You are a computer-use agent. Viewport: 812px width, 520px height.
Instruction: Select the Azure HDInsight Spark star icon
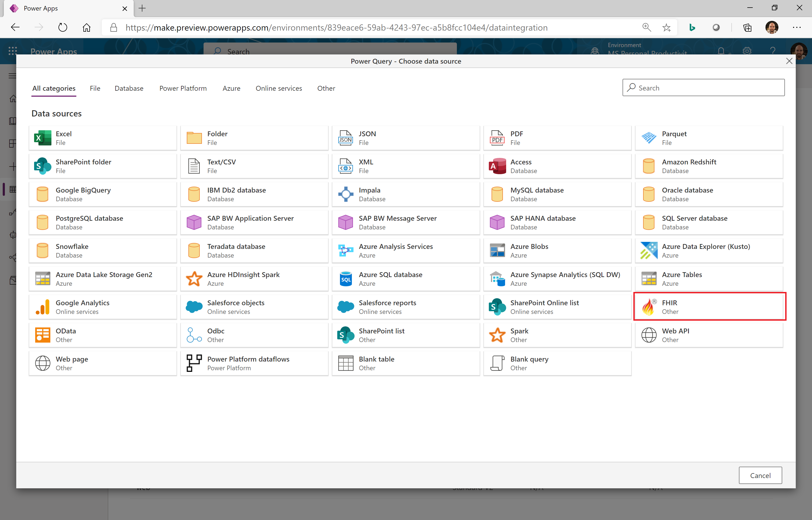click(x=194, y=279)
